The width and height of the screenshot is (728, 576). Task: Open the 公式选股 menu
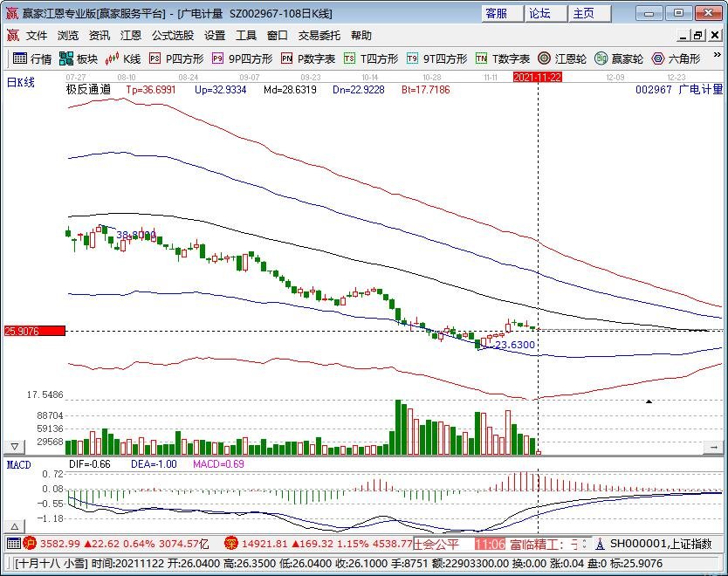(x=173, y=35)
